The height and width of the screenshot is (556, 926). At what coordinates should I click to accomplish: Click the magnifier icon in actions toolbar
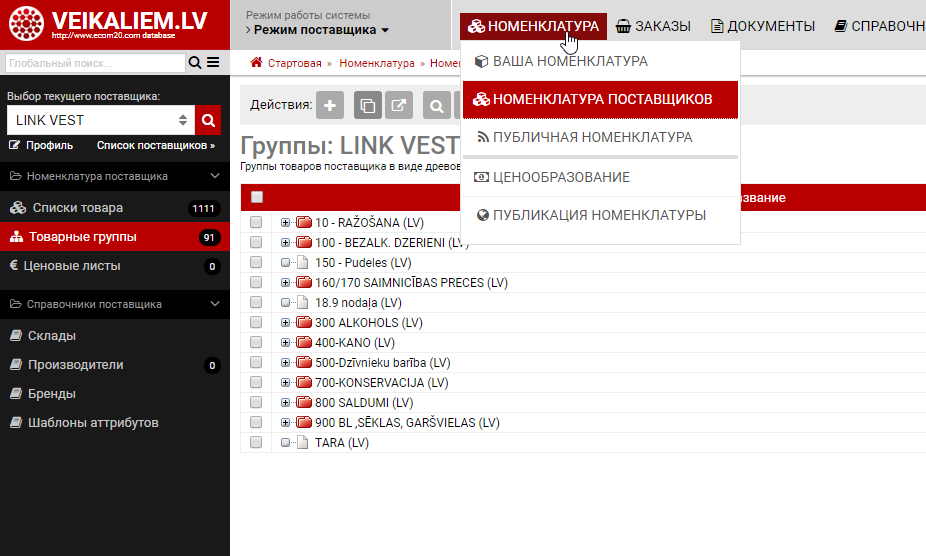click(x=437, y=105)
